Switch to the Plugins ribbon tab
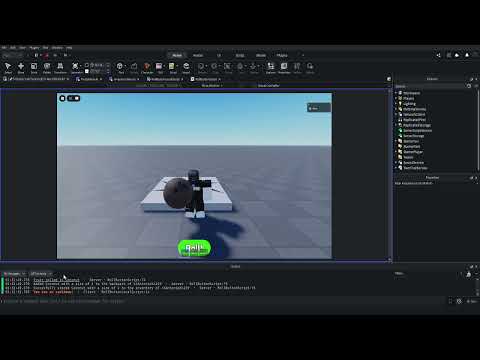 282,55
